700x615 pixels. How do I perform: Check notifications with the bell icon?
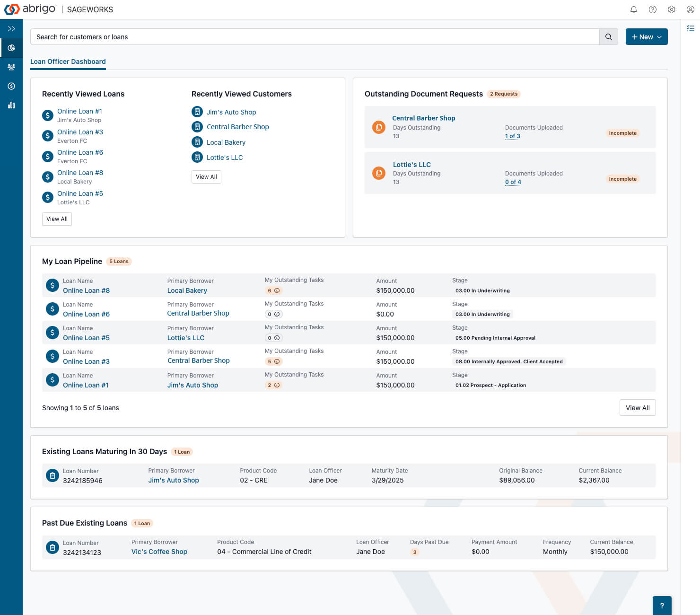tap(634, 9)
